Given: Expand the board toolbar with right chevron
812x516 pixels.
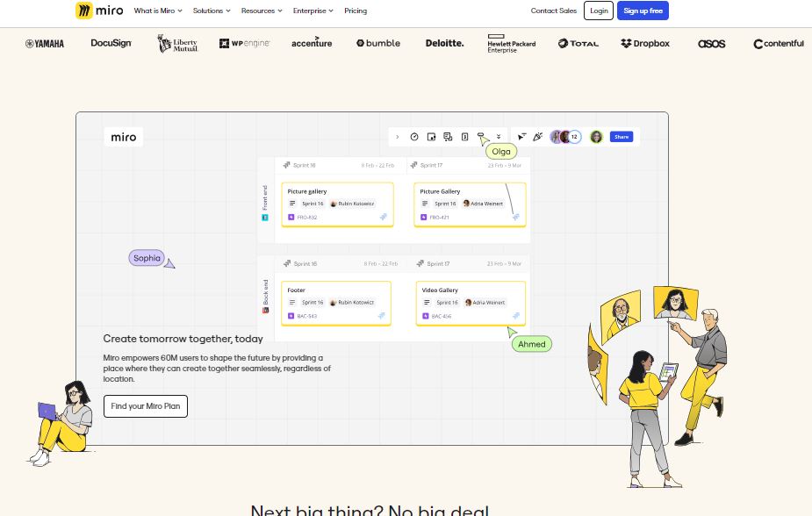Looking at the screenshot, I should pos(397,137).
